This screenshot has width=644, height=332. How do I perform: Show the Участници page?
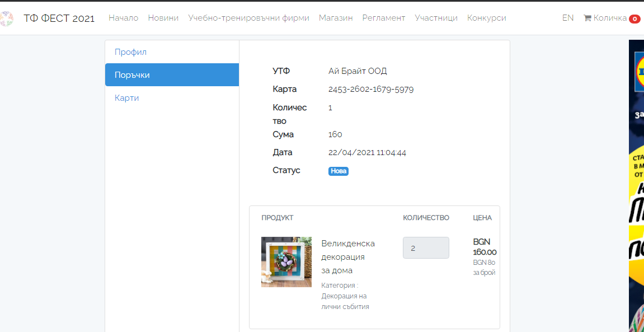tap(436, 18)
